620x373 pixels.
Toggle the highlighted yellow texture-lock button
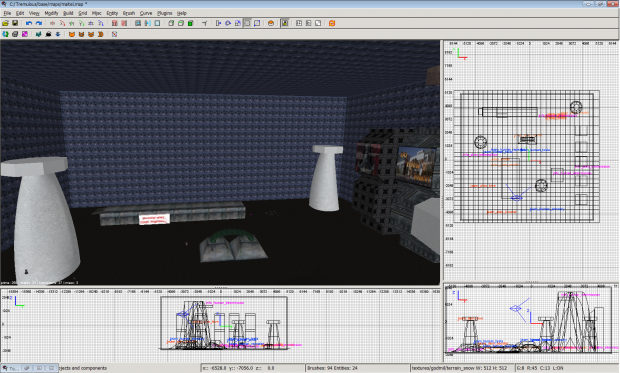click(285, 23)
